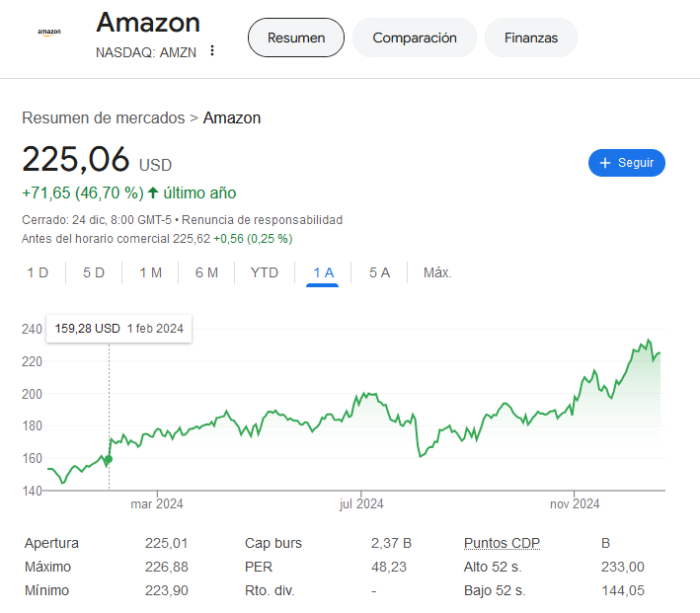Image resolution: width=700 pixels, height=613 pixels.
Task: Click the Seguir follow button
Action: tap(626, 163)
